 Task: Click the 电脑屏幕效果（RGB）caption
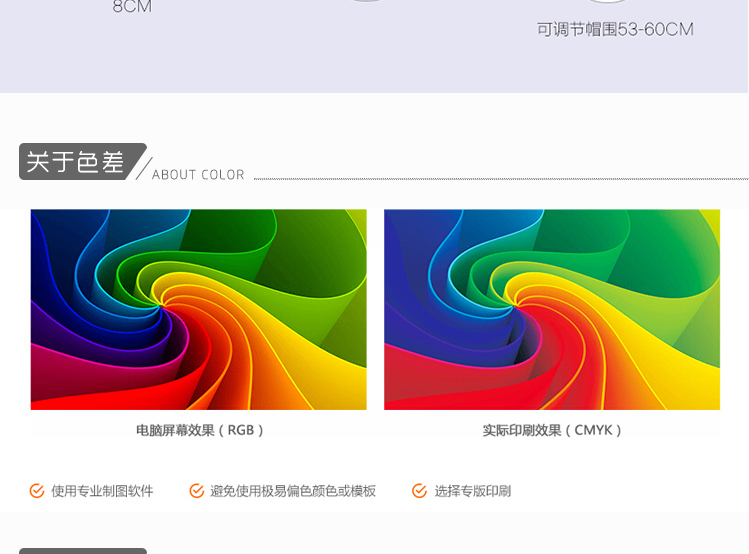tap(200, 430)
